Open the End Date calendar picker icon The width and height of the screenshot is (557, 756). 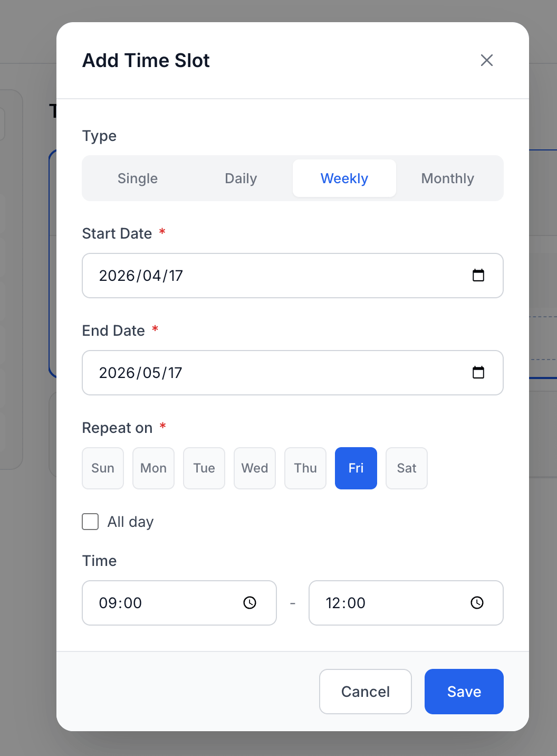click(478, 372)
